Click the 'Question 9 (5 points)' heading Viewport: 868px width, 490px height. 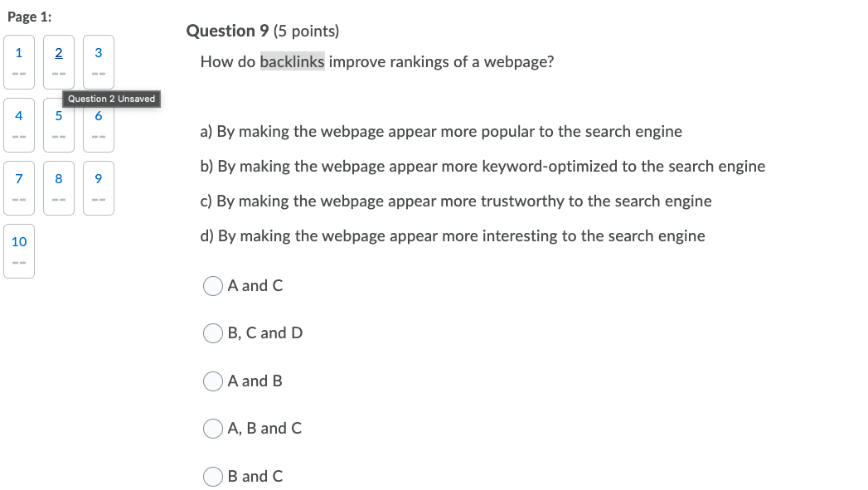(262, 31)
